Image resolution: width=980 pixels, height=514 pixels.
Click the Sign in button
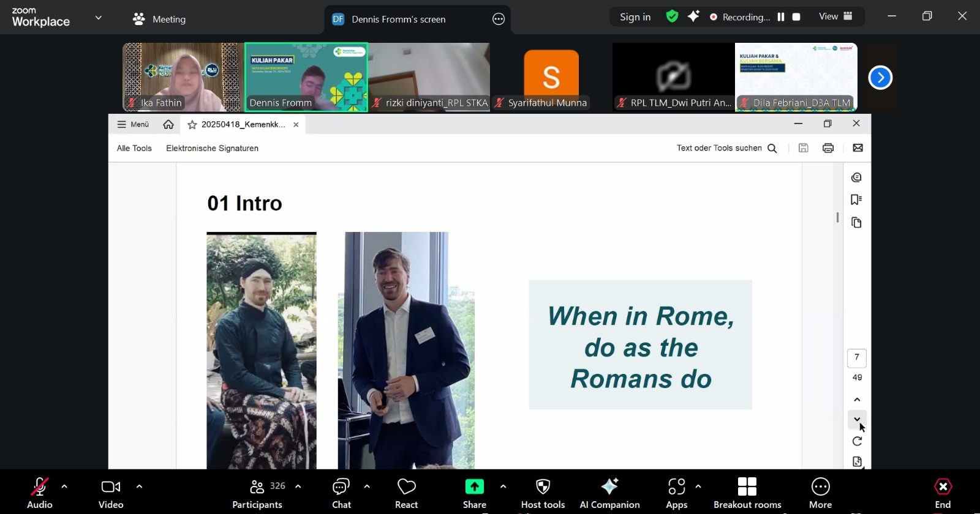click(635, 17)
